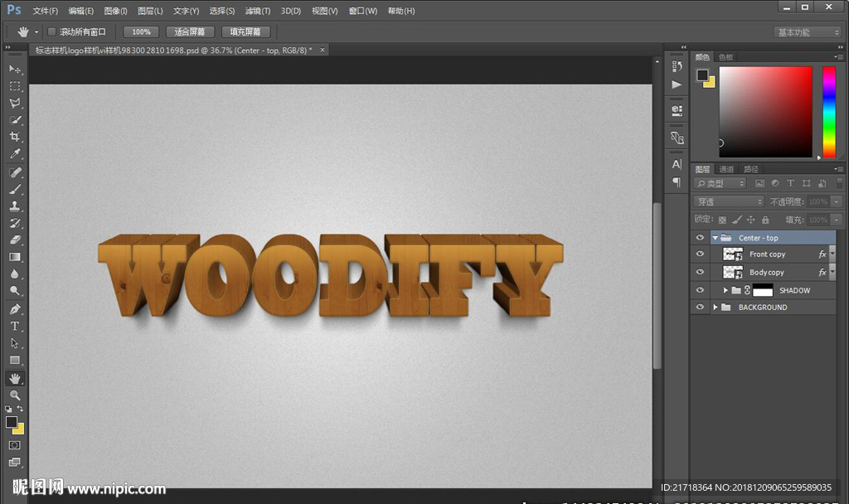Reset to default foreground and background colors
Viewport: 849px width, 504px height.
pyautogui.click(x=8, y=409)
